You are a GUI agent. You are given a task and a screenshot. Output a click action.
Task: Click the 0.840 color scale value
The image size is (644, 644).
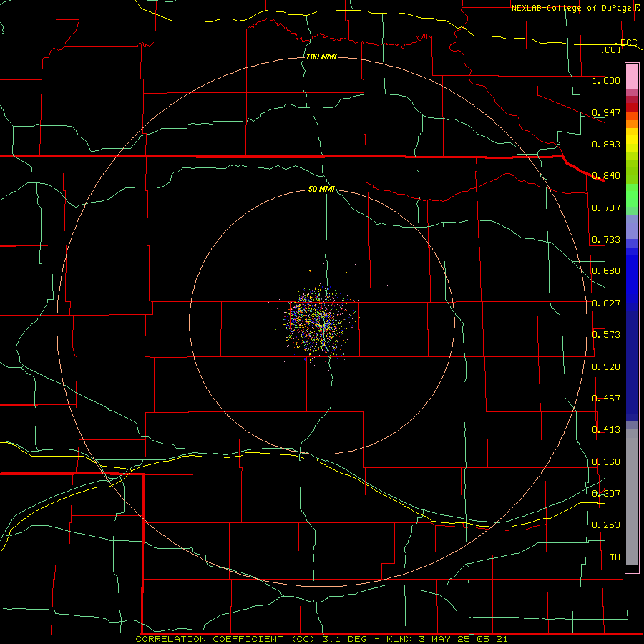tap(606, 176)
